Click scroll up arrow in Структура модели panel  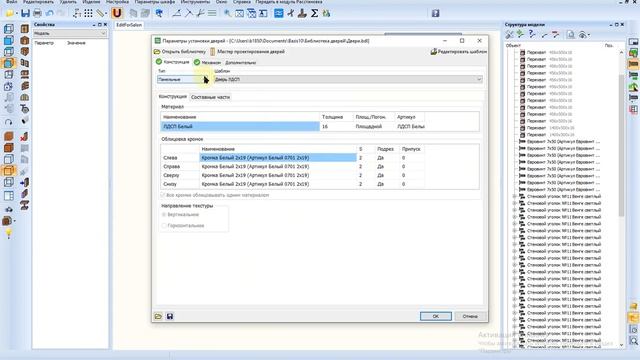tap(621, 52)
